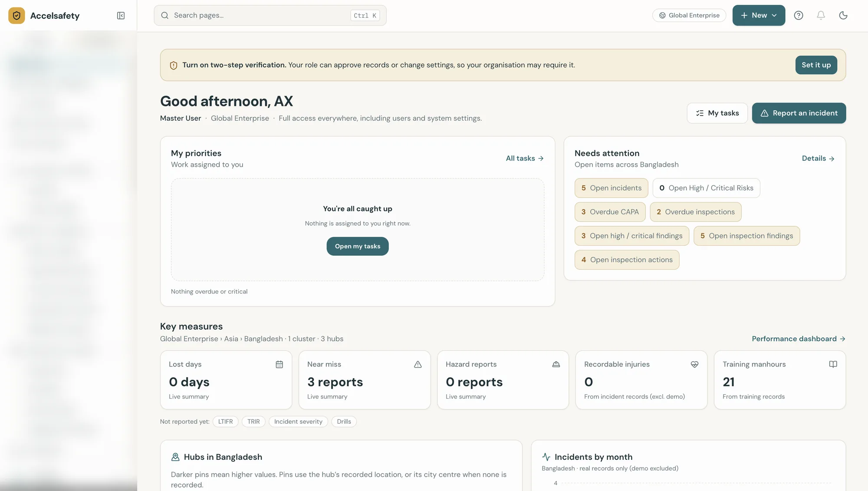Screen dimensions: 868x491
Task: Select the 2 Overdue inspections chip
Action: pyautogui.click(x=695, y=212)
